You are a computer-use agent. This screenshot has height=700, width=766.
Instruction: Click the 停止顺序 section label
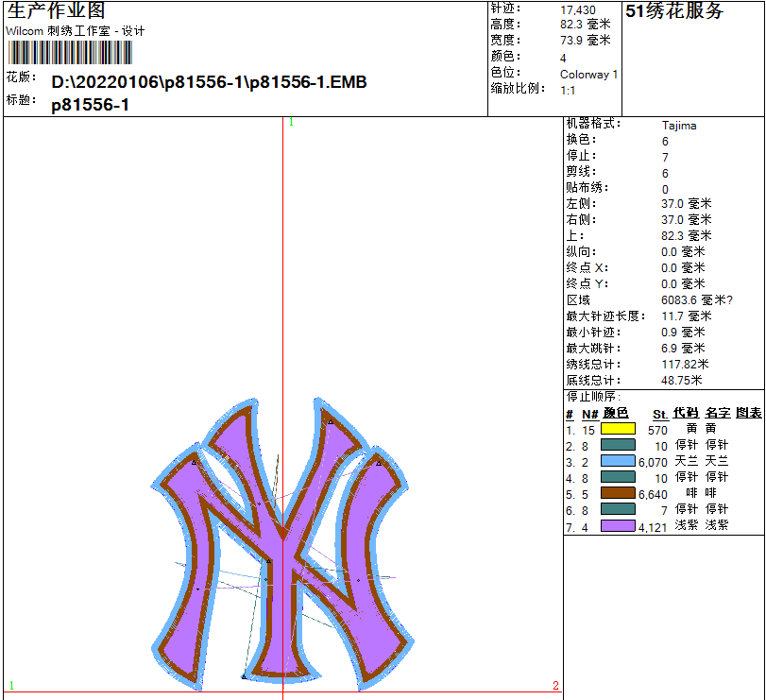pyautogui.click(x=593, y=396)
